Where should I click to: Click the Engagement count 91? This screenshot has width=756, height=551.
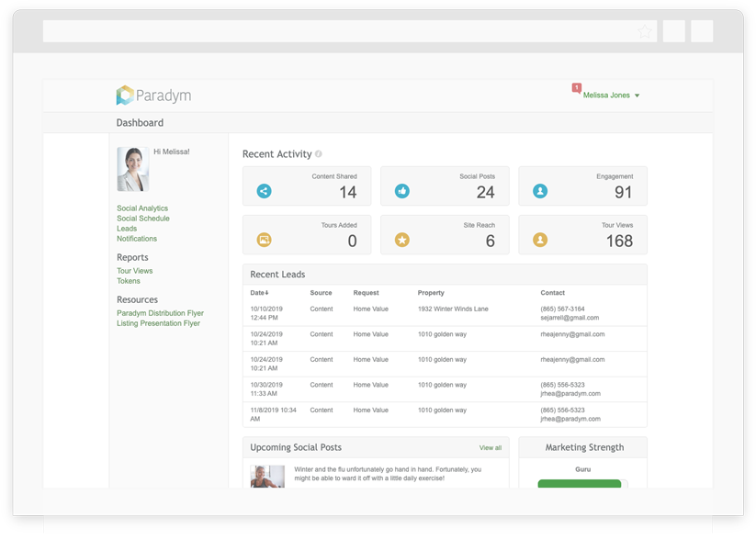point(624,192)
